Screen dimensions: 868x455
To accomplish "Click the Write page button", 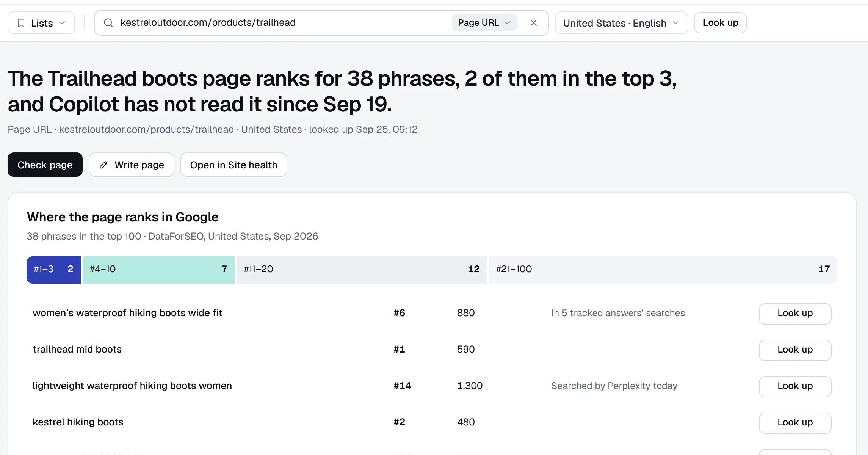I will pos(132,165).
